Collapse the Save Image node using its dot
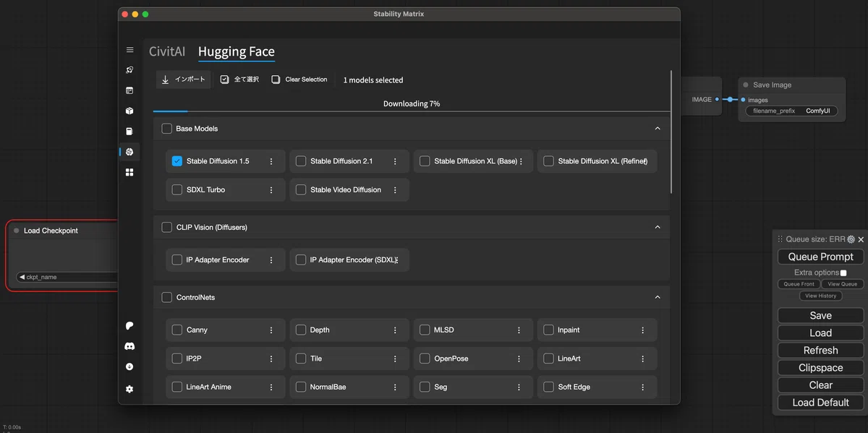Image resolution: width=868 pixels, height=433 pixels. (x=746, y=85)
